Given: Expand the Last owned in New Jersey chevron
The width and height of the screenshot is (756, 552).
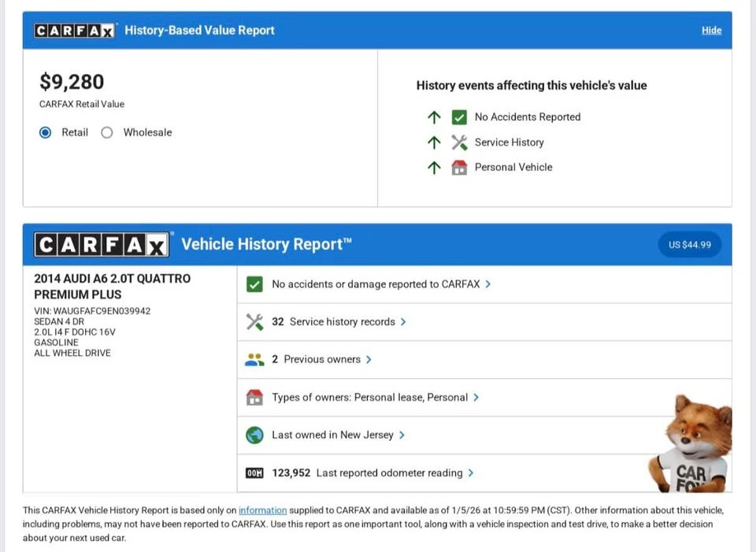Looking at the screenshot, I should tap(402, 435).
